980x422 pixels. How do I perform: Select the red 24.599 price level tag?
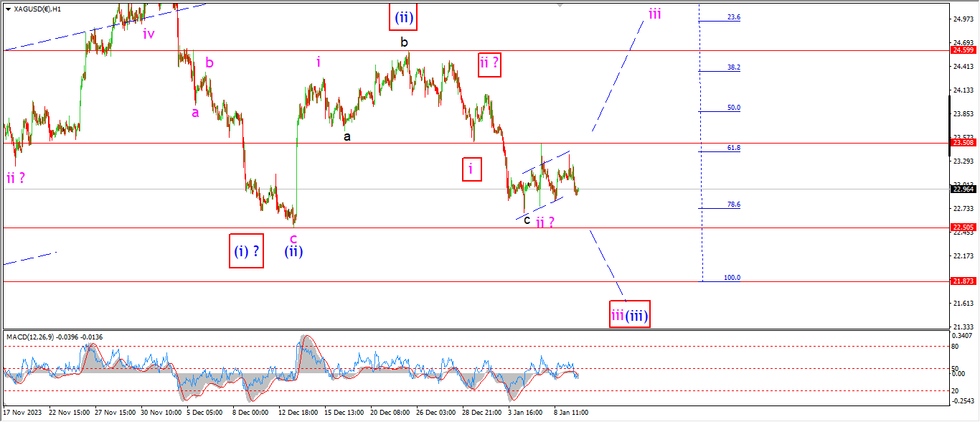pos(961,50)
